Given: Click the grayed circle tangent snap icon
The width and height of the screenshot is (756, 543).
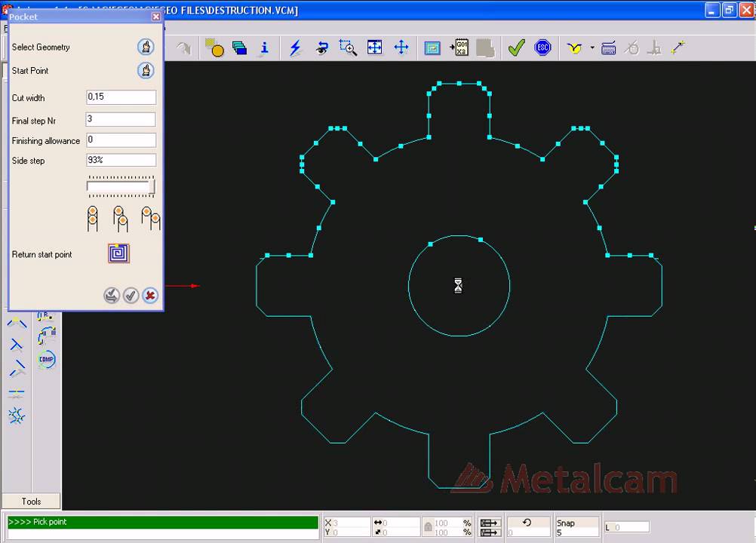Looking at the screenshot, I should pos(631,48).
